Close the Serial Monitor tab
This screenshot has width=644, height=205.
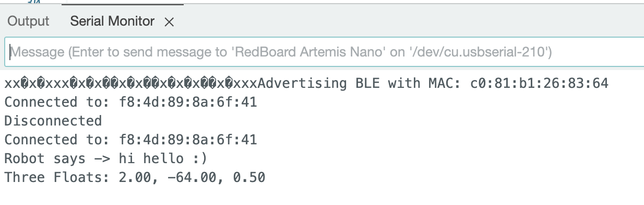pyautogui.click(x=169, y=22)
